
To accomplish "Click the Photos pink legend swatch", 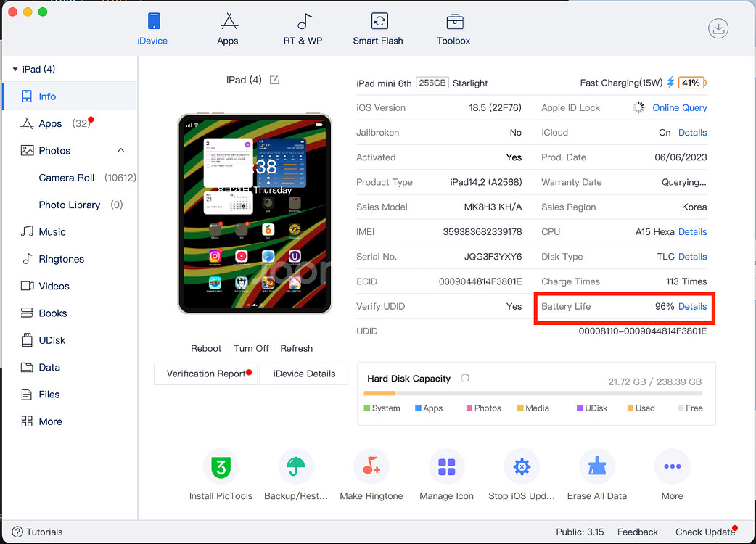I will (469, 408).
